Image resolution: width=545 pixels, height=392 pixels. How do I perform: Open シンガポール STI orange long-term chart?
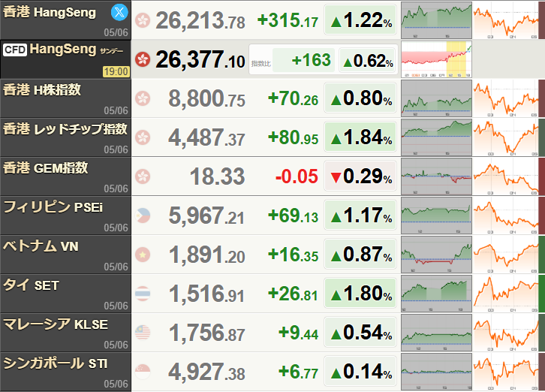pyautogui.click(x=506, y=372)
